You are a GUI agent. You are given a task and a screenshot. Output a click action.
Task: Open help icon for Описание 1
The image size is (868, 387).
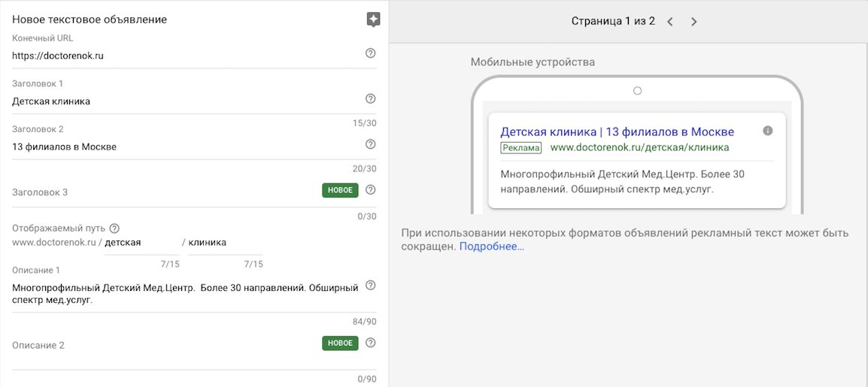pos(371,286)
